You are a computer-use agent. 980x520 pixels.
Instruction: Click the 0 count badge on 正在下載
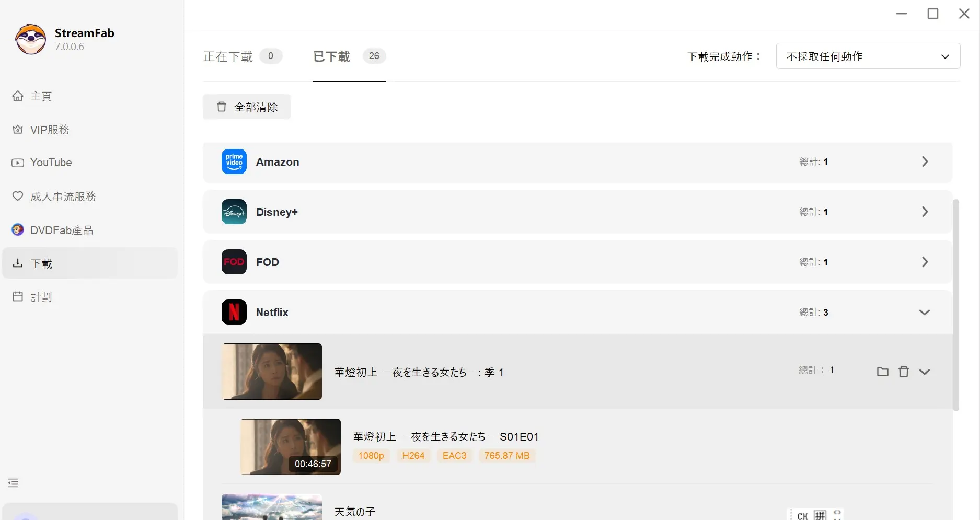(x=271, y=56)
